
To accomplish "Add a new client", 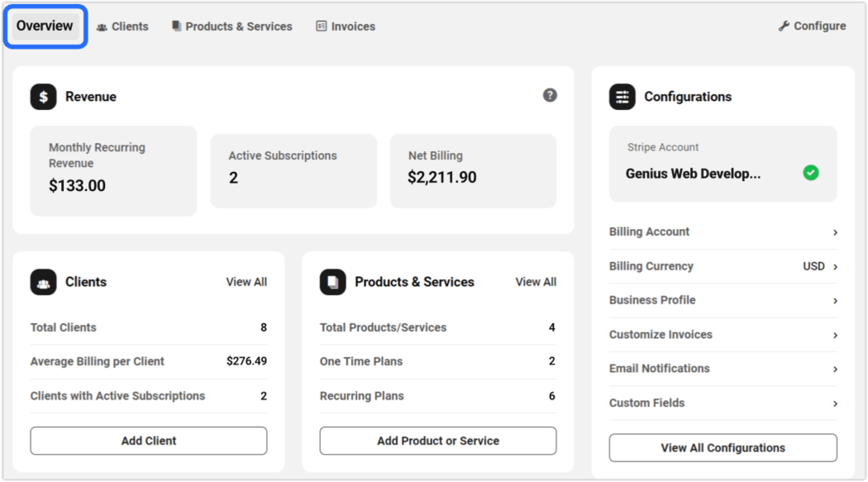I will tap(148, 441).
